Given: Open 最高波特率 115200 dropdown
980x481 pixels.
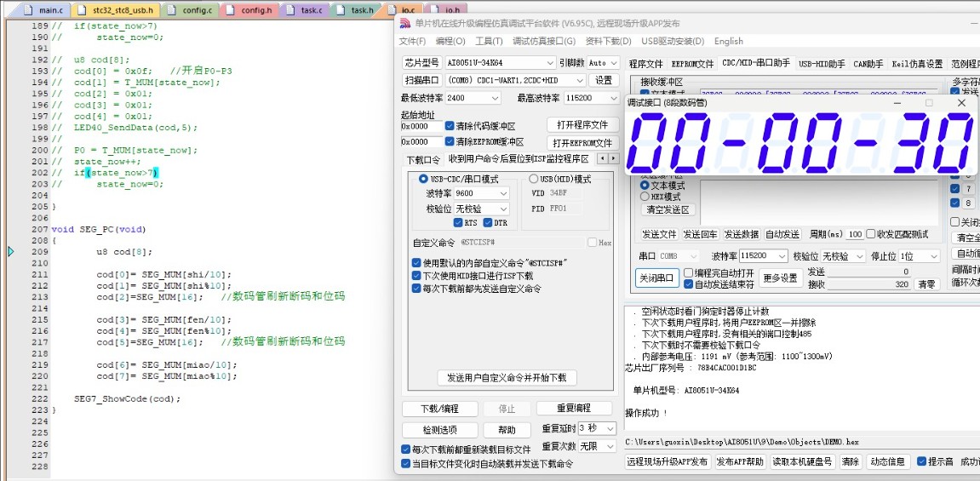Looking at the screenshot, I should click(591, 98).
